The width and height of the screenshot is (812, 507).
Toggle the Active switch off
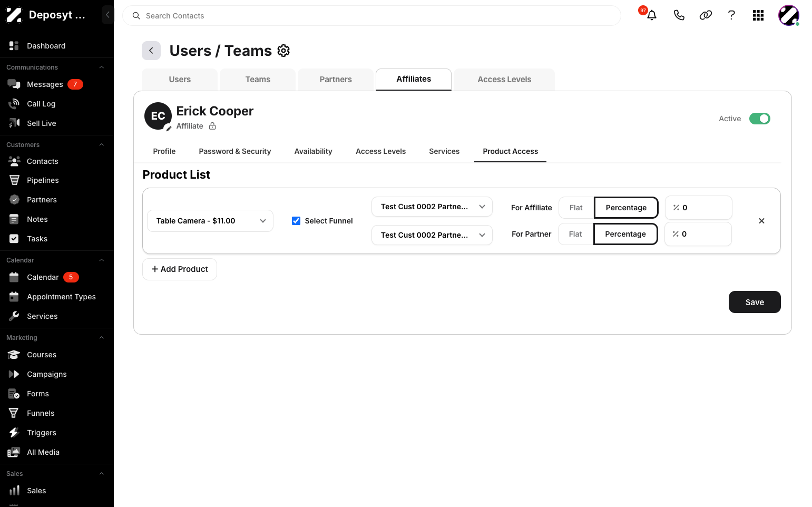(760, 119)
